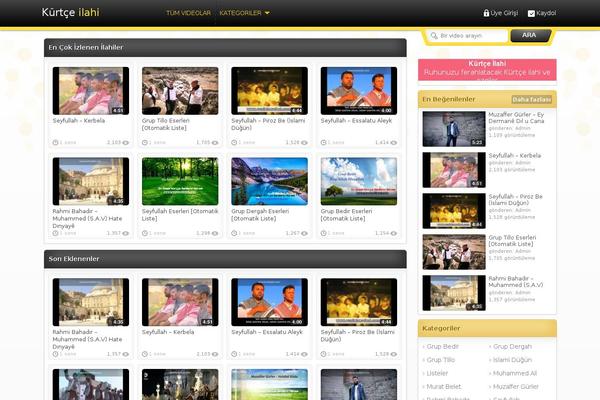Open the Muzaffer Gürler category link

(515, 387)
